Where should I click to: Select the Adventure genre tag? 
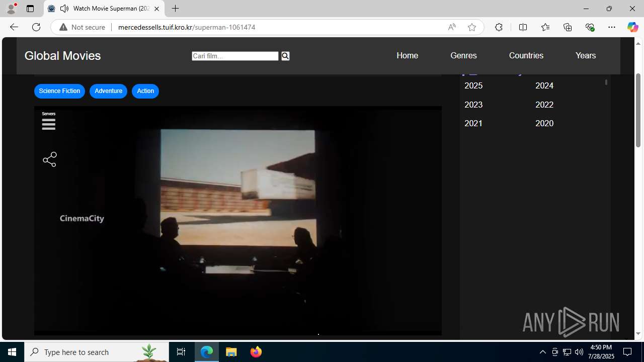tap(108, 91)
